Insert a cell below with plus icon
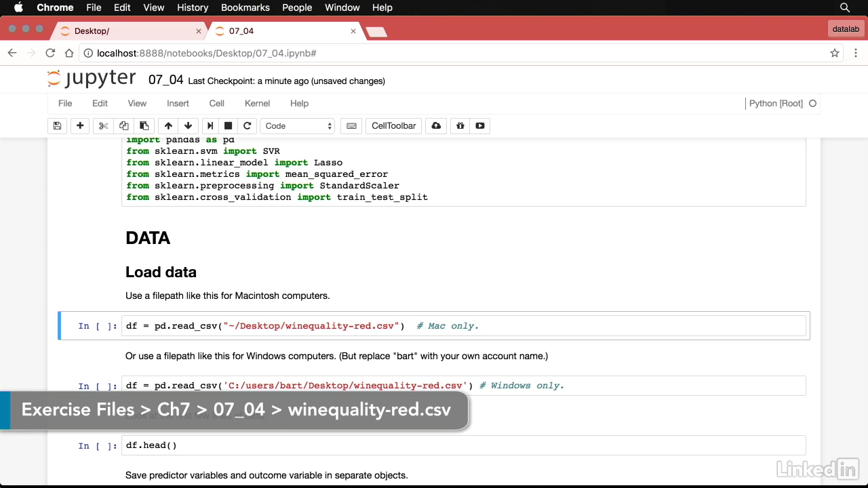The height and width of the screenshot is (488, 868). click(80, 126)
